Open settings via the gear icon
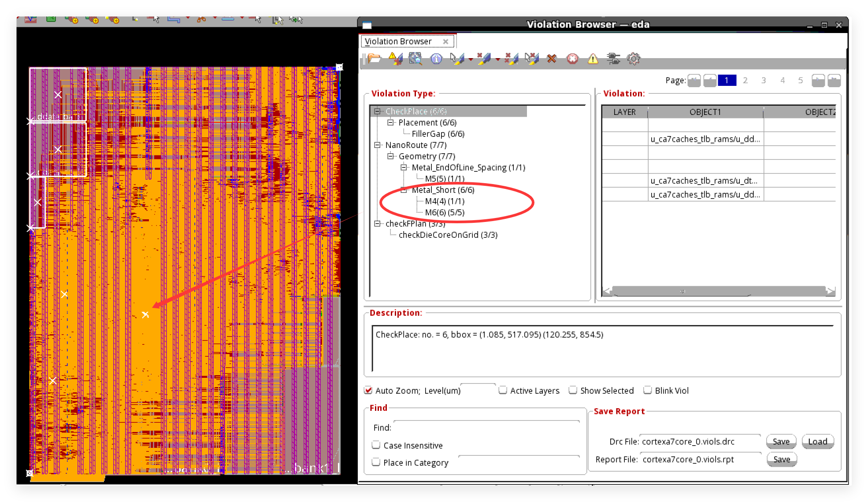The height and width of the screenshot is (502, 868). (634, 59)
